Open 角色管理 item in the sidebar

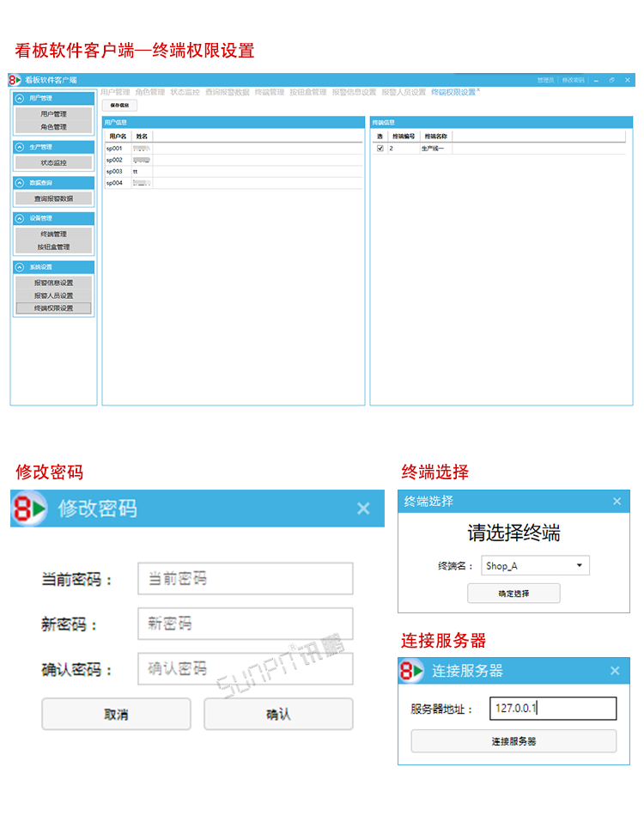click(x=53, y=126)
